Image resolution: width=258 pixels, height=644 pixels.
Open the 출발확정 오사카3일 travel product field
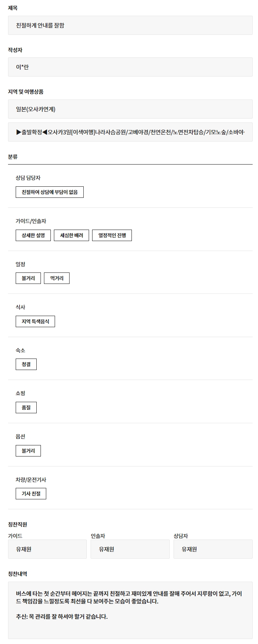(130, 132)
